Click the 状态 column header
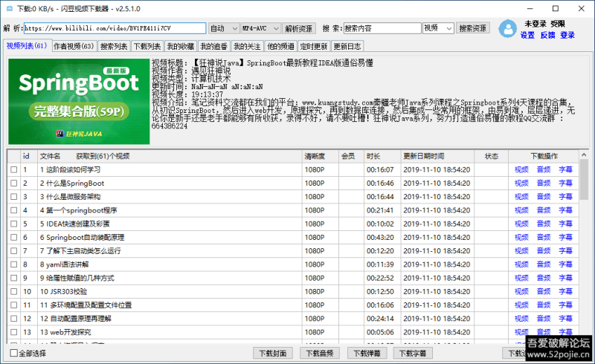This screenshot has height=364, width=595. (492, 156)
